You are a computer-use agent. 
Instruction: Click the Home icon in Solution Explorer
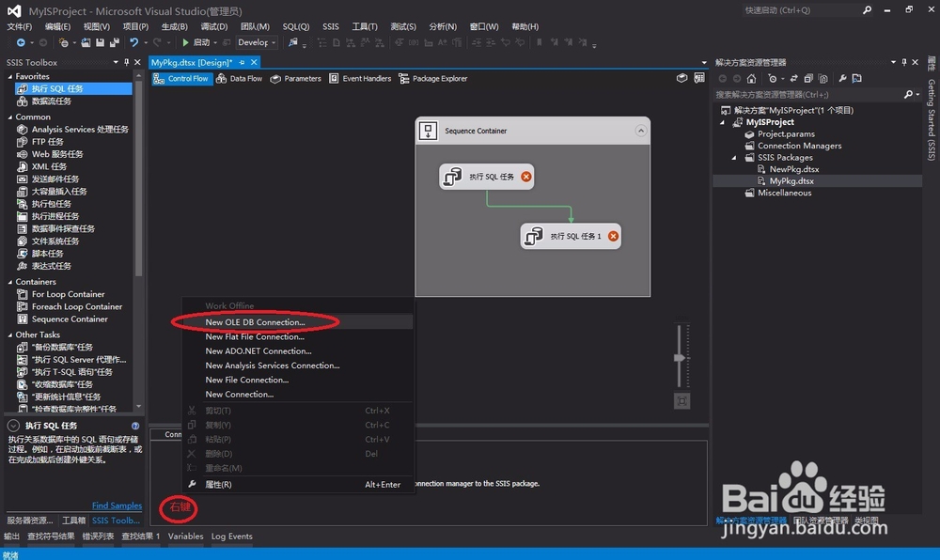pos(751,79)
